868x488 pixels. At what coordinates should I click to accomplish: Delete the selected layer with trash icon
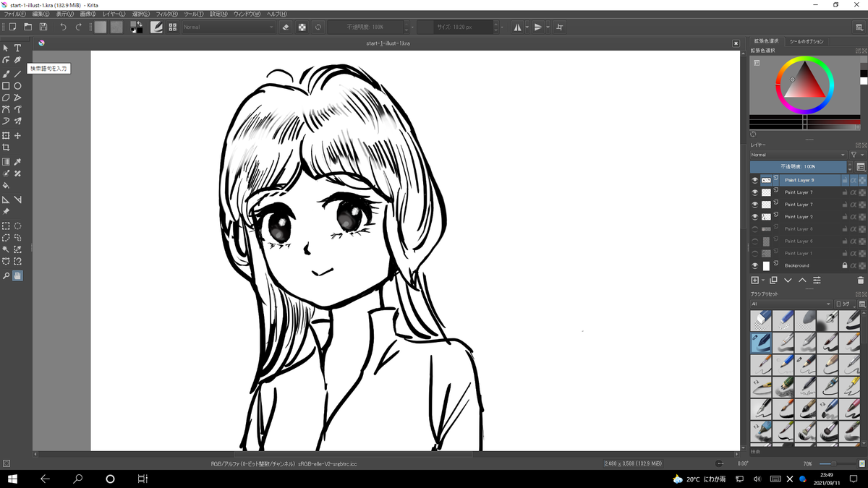[x=861, y=280]
